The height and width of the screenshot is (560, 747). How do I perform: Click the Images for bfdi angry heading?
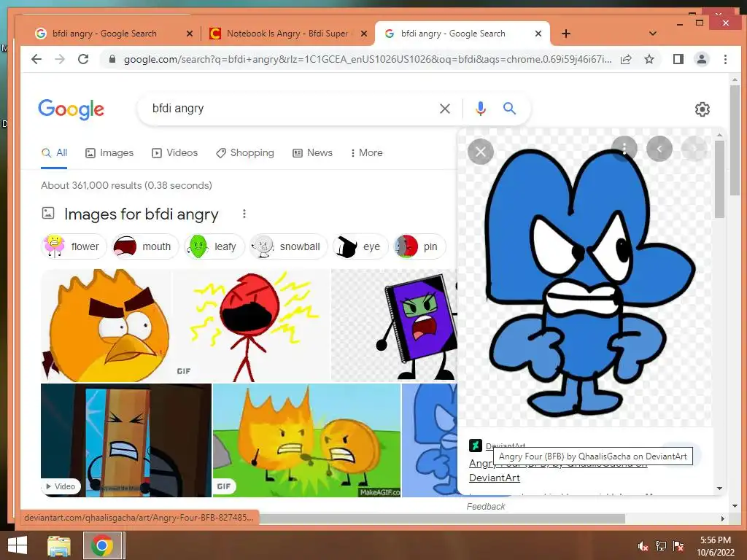[141, 214]
